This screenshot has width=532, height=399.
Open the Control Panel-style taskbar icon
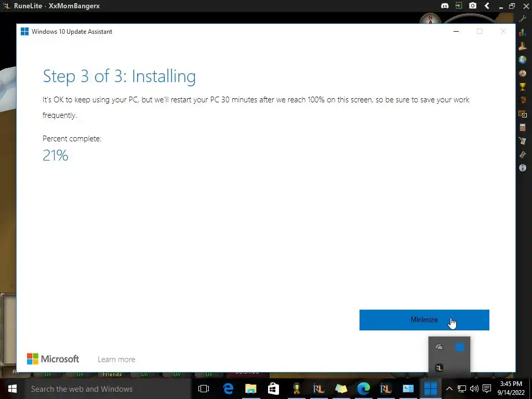(408, 389)
